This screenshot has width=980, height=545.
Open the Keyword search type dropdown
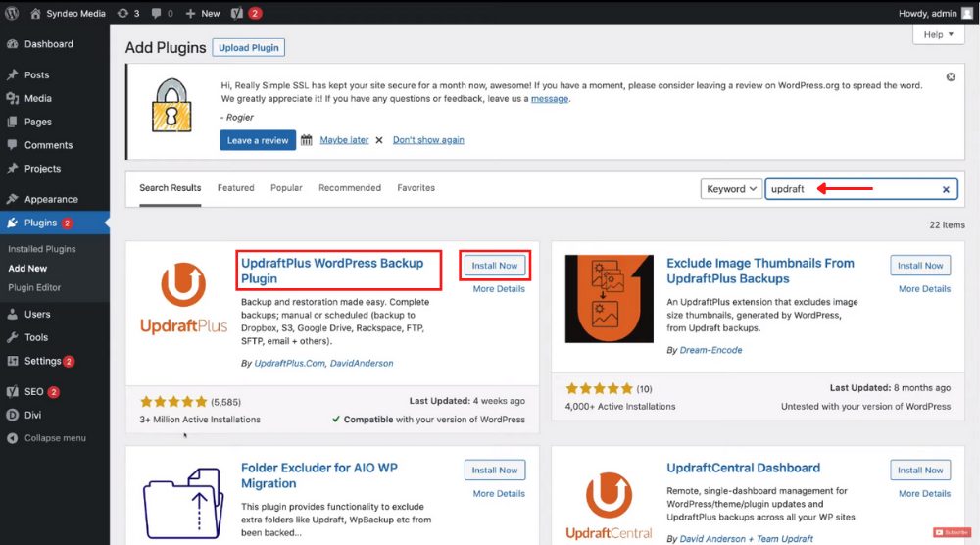[731, 189]
